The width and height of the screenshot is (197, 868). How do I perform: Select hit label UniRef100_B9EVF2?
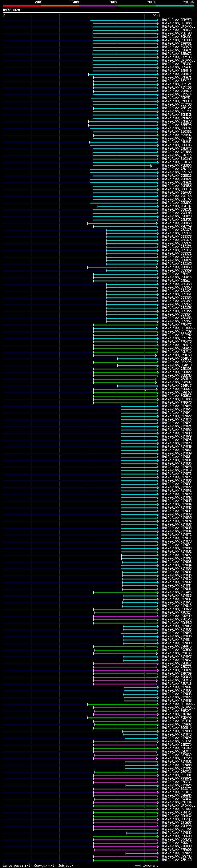[177, 681]
